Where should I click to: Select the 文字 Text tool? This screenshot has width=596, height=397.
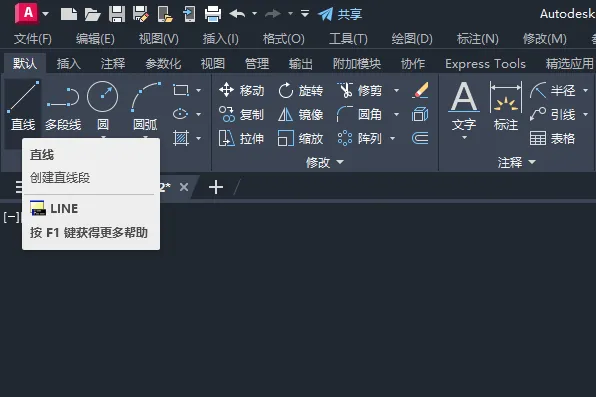coord(464,107)
